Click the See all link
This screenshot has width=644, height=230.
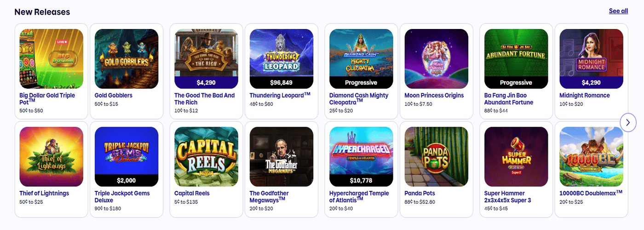click(x=618, y=11)
